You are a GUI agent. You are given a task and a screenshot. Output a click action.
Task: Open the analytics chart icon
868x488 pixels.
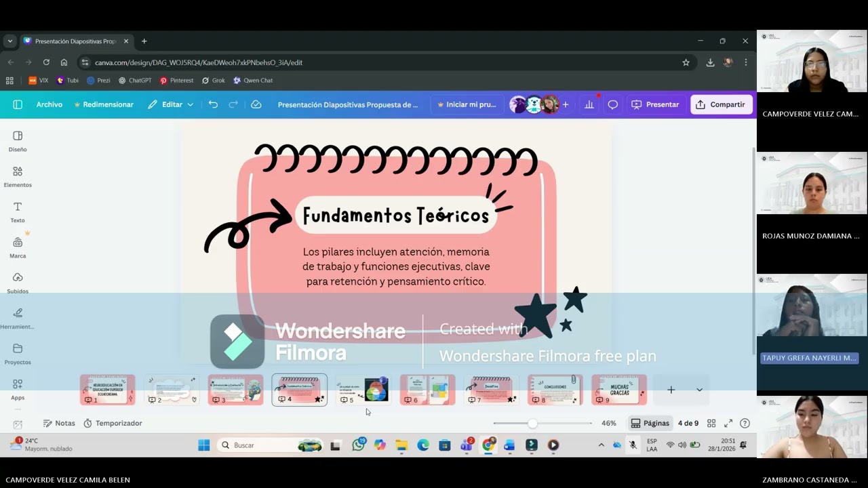pyautogui.click(x=589, y=104)
